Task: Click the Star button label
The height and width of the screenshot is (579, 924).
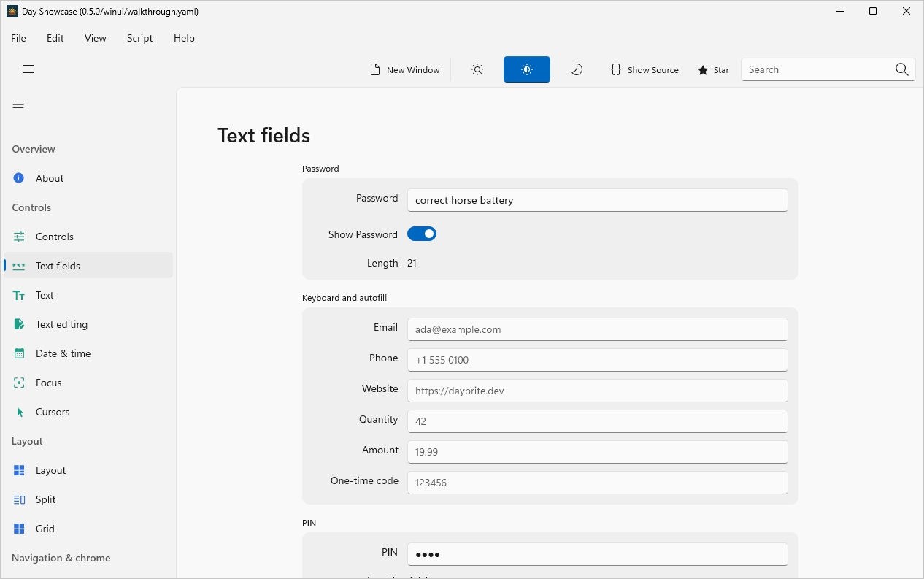Action: coord(721,70)
